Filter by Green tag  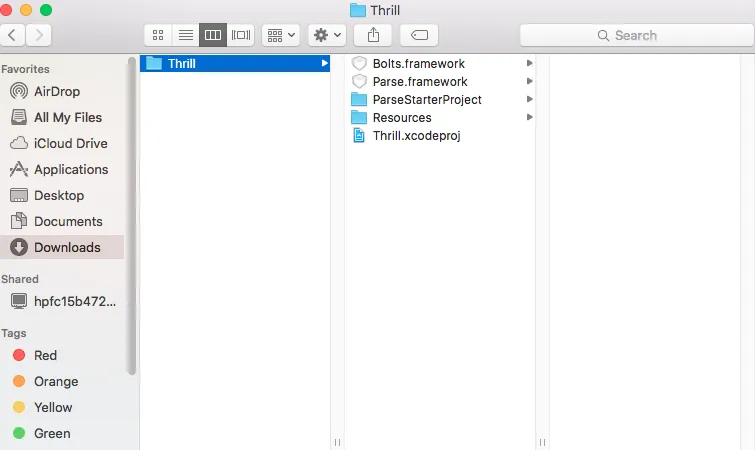point(62,433)
